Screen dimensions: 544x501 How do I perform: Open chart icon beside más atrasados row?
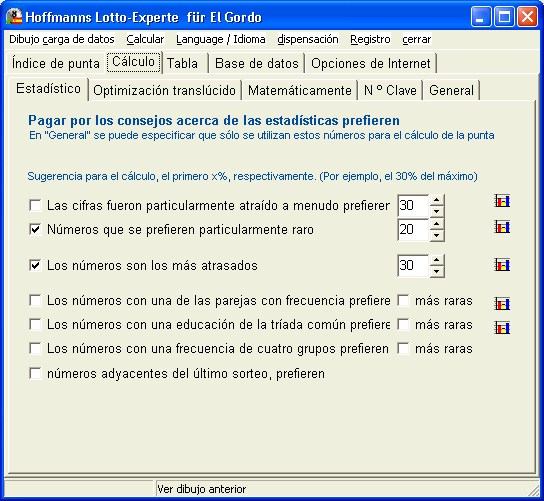point(502,265)
